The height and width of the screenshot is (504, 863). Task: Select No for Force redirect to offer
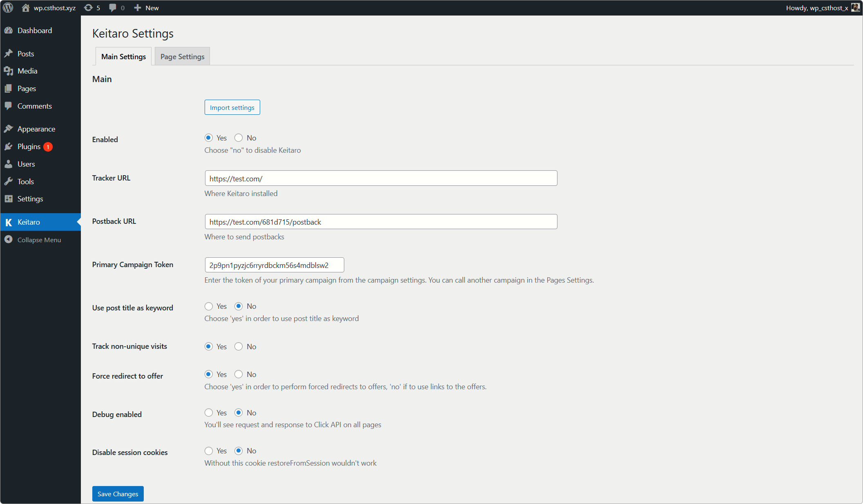(x=239, y=375)
